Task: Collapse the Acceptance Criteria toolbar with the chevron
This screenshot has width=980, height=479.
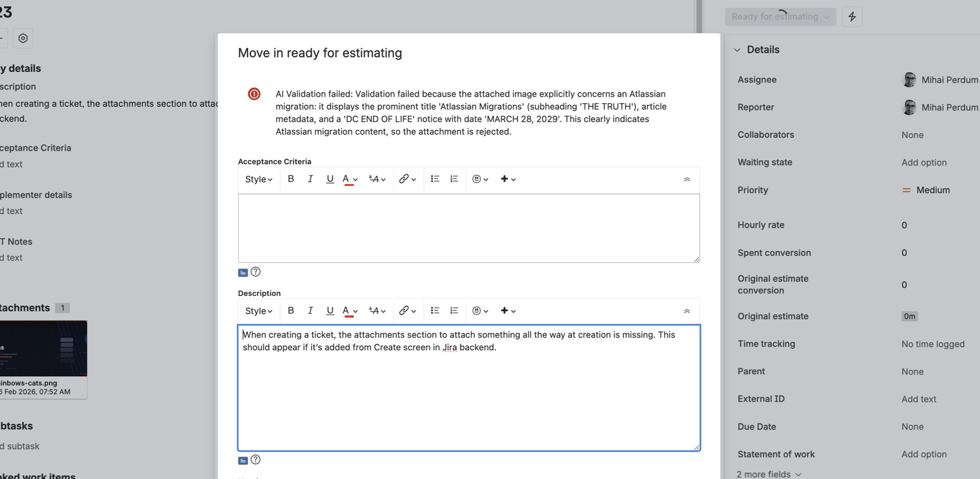Action: point(687,179)
